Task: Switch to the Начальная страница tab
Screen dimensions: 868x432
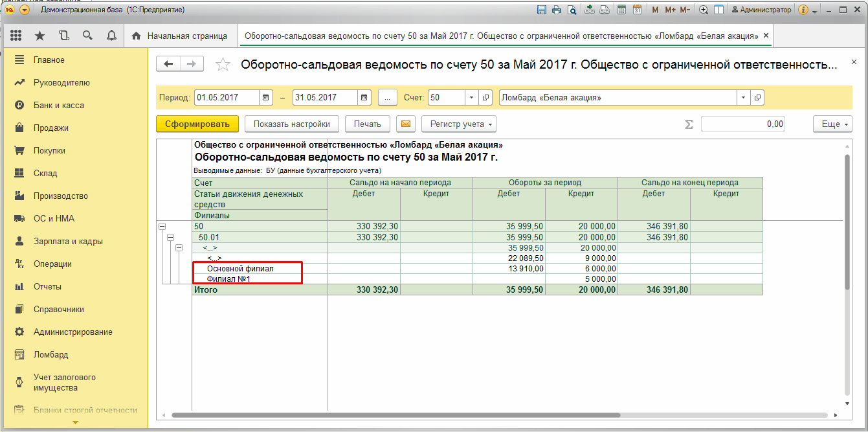Action: [x=180, y=36]
